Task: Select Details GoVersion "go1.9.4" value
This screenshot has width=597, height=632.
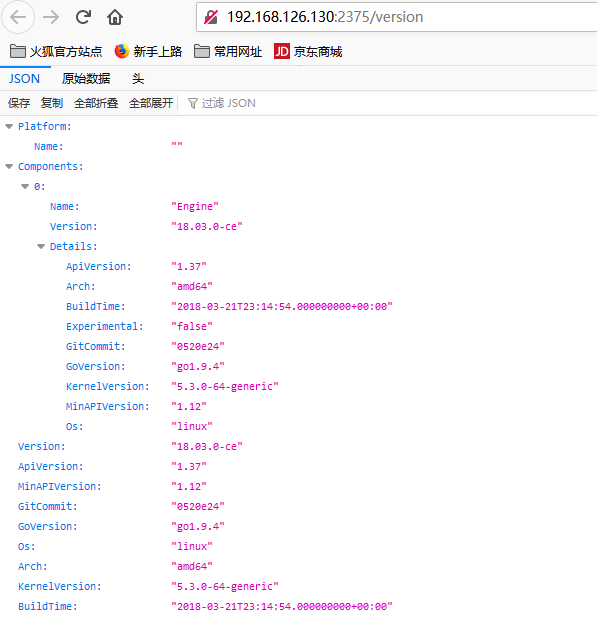Action: tap(198, 366)
